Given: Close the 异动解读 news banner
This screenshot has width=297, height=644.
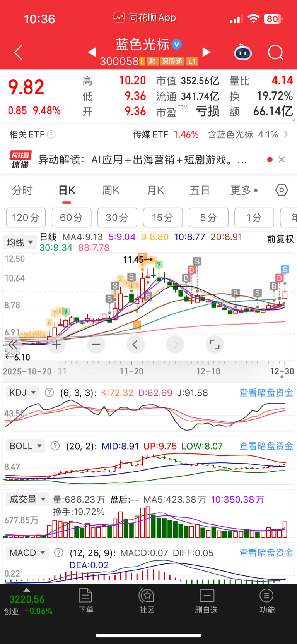Looking at the screenshot, I should click(282, 160).
